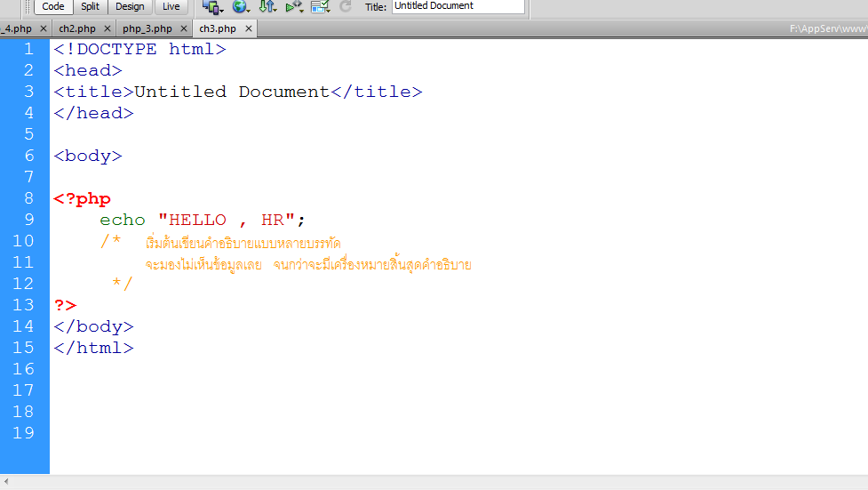868x490 pixels.
Task: Close the php_3.php document tab
Action: [x=184, y=28]
